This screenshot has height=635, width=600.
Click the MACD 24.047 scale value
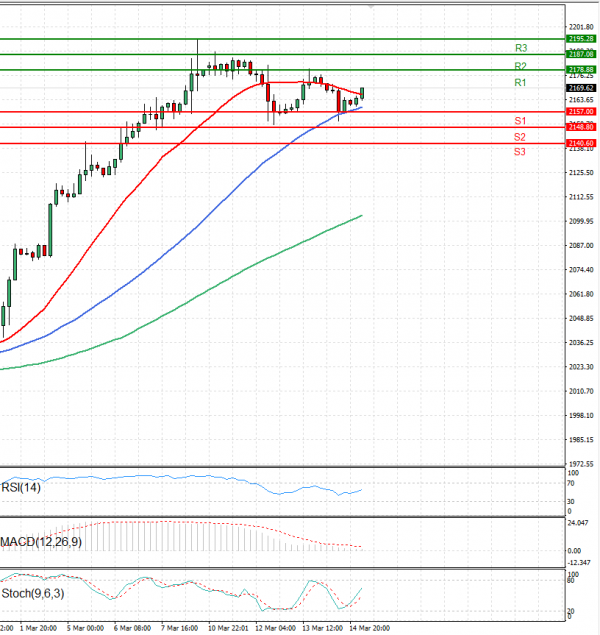[x=578, y=523]
